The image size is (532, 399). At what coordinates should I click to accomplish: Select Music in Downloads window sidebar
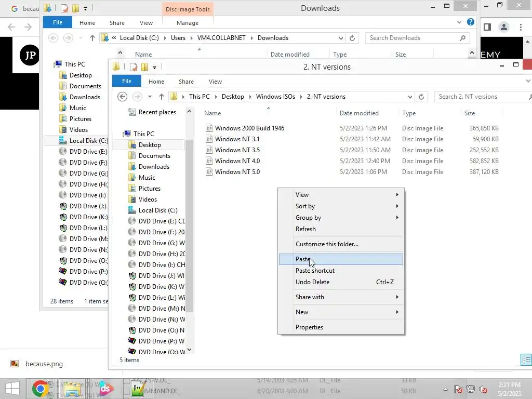[78, 108]
